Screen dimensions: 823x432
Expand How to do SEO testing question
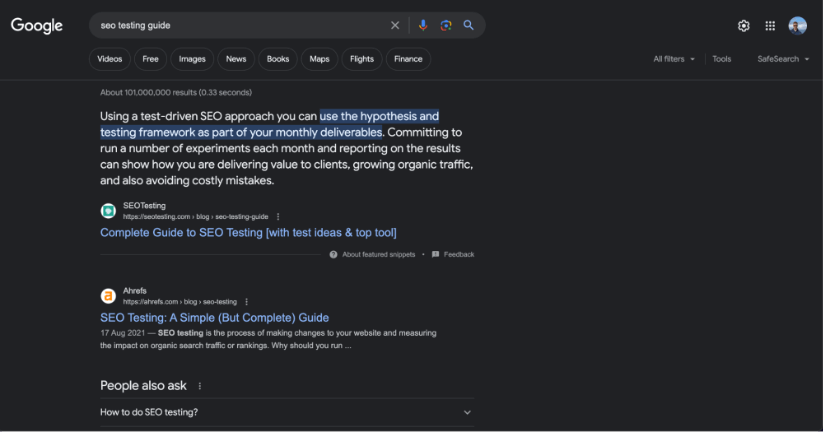tap(287, 413)
